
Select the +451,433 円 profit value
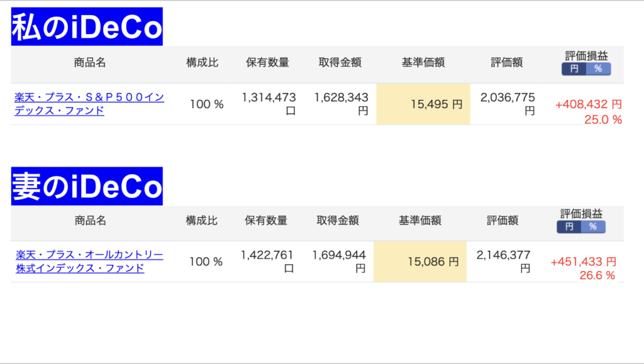coord(583,262)
